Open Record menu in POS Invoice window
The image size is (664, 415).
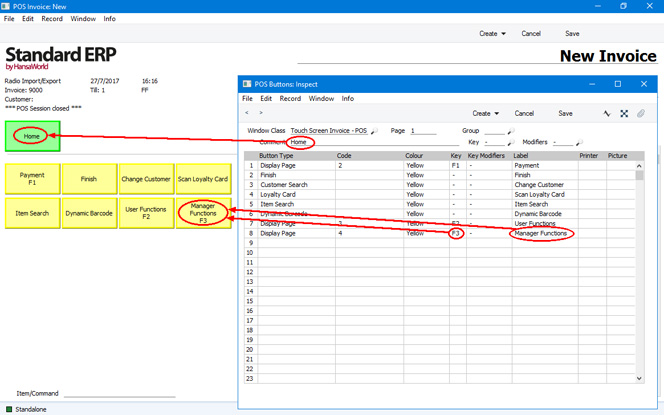click(52, 19)
